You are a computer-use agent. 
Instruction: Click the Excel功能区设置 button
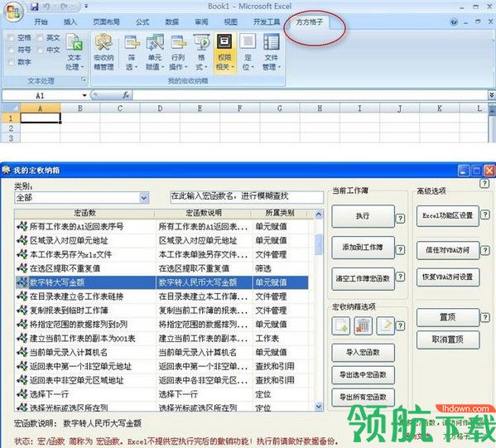[x=448, y=216]
